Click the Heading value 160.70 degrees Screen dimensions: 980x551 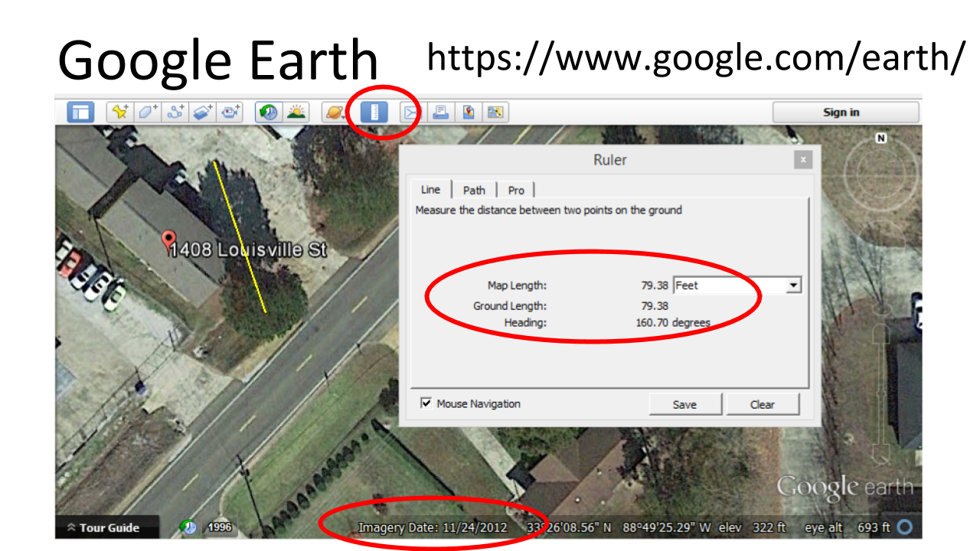673,322
